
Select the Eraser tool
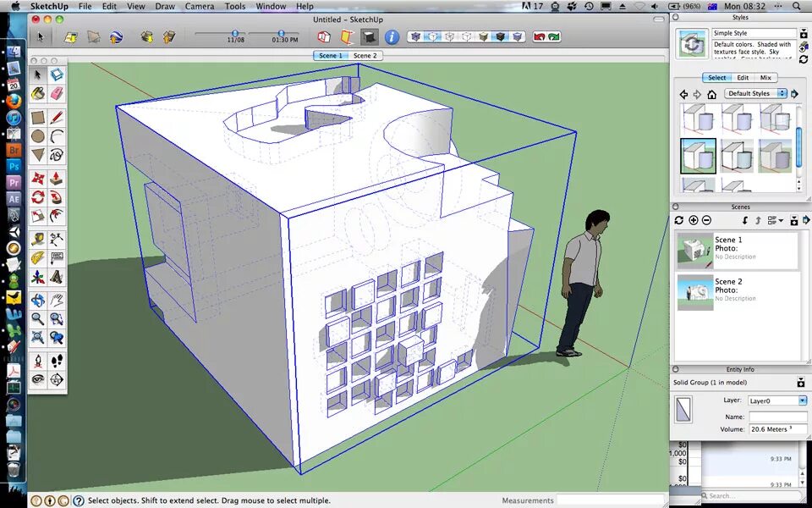[x=57, y=94]
